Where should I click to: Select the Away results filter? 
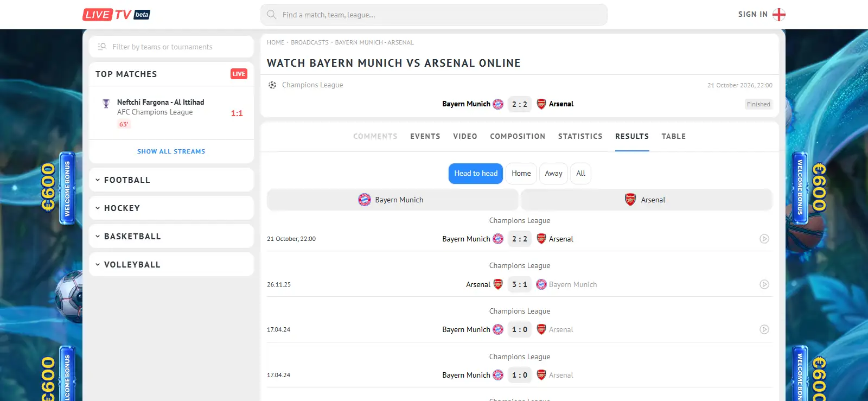(553, 174)
